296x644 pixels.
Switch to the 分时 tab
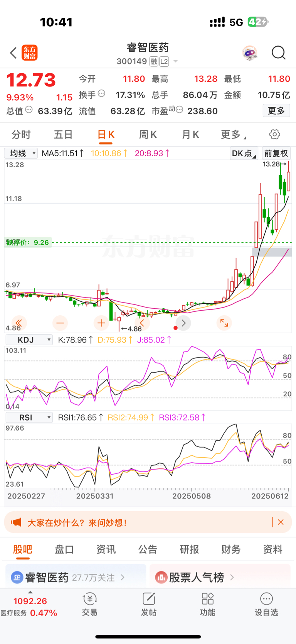tap(21, 135)
